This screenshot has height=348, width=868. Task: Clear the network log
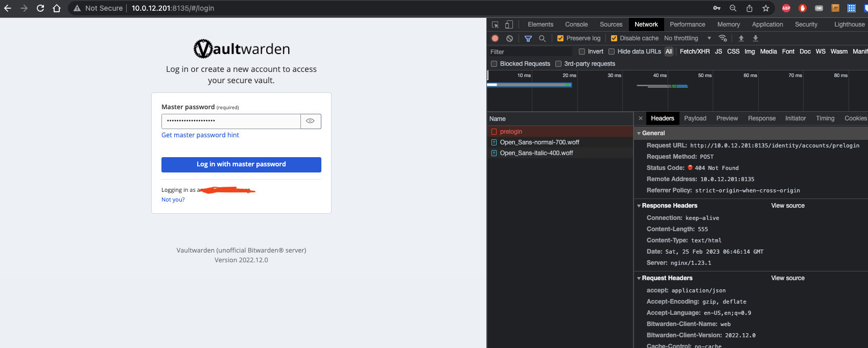coord(509,38)
